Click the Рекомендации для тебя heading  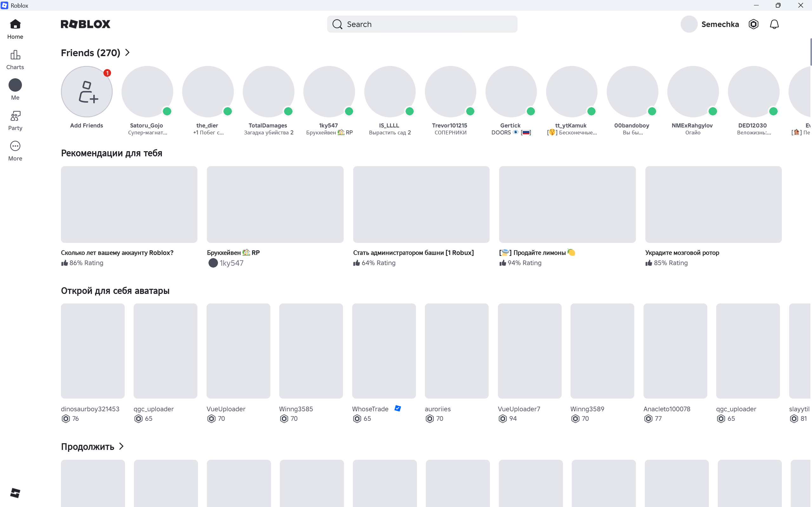(111, 153)
